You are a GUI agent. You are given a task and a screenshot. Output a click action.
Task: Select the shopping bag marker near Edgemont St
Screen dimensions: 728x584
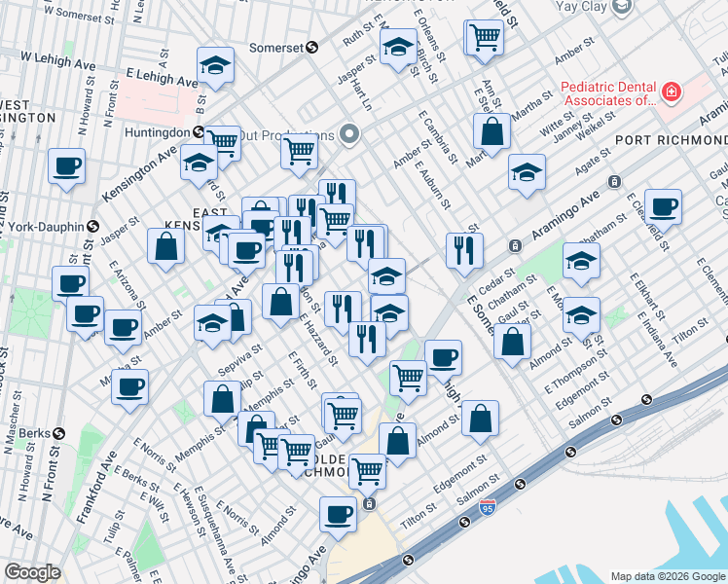(x=480, y=420)
